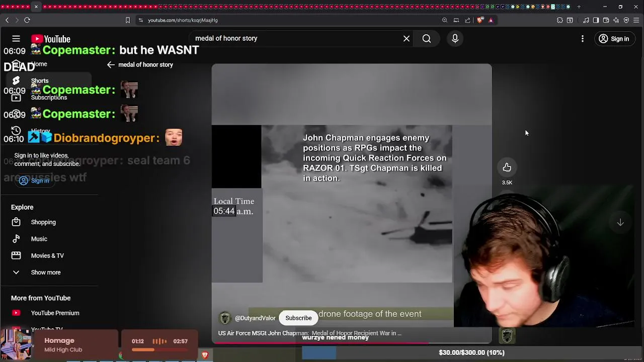Viewport: 644px width, 362px height.
Task: Open Movies & TV in the sidebar
Action: (47, 255)
